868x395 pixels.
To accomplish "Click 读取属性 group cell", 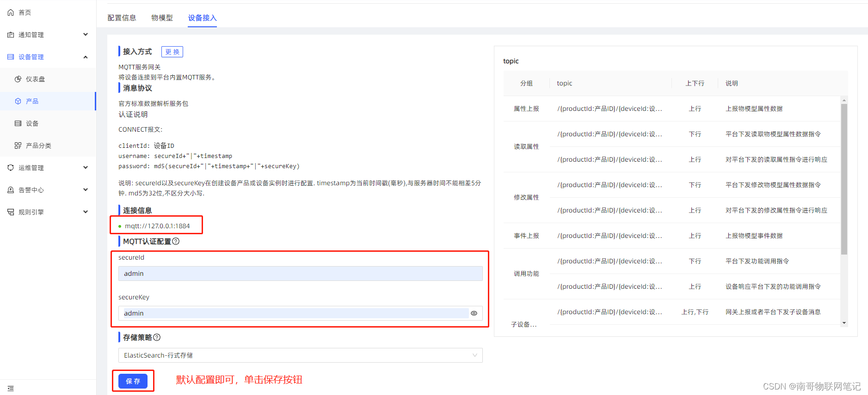I will [526, 146].
